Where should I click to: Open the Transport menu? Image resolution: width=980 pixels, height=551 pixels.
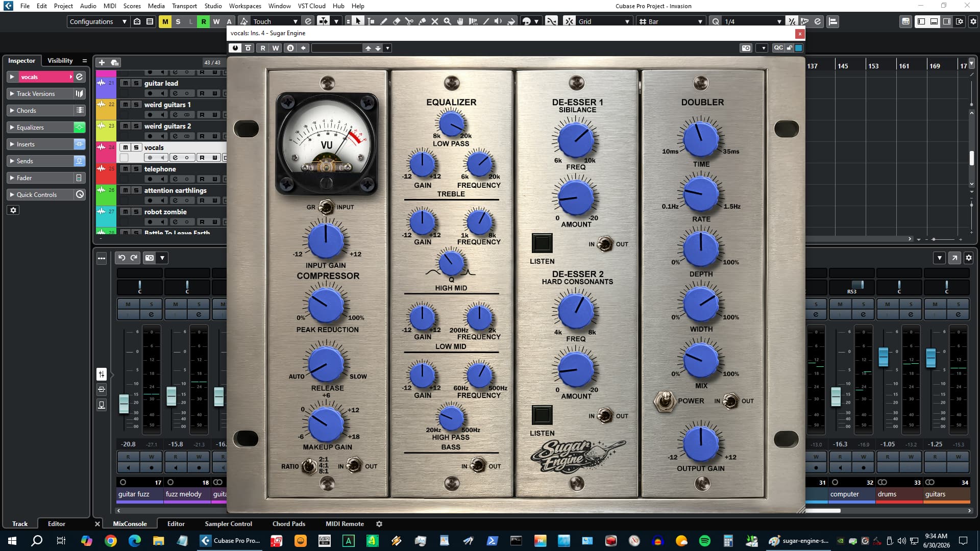coord(184,6)
